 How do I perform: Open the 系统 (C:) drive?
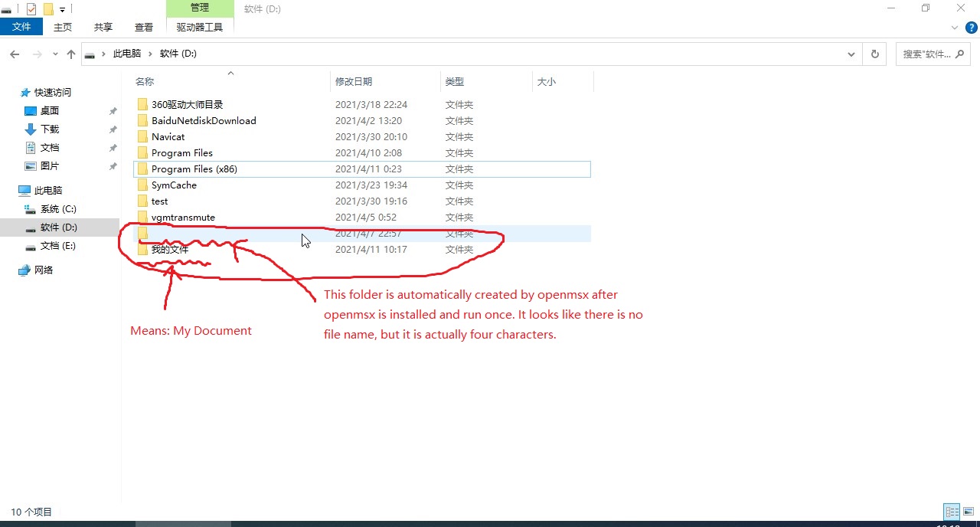[x=58, y=208]
